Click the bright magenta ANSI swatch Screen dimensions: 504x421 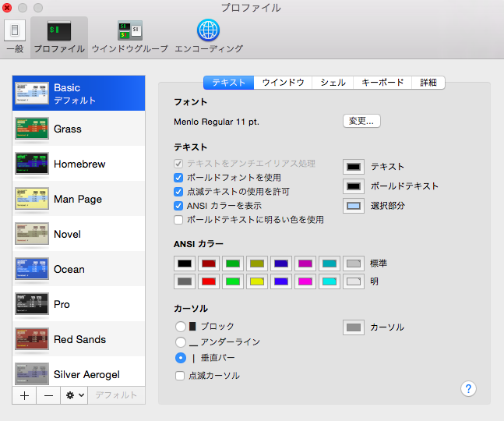[x=305, y=281]
